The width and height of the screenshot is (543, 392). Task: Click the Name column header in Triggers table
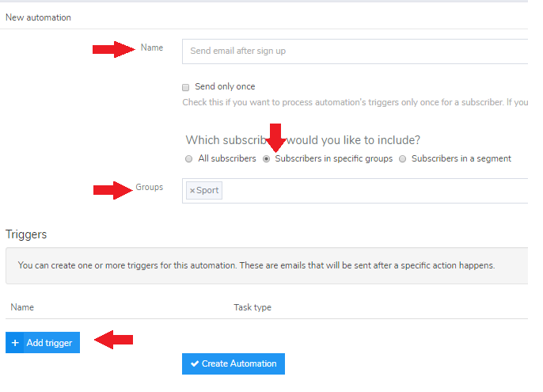23,307
